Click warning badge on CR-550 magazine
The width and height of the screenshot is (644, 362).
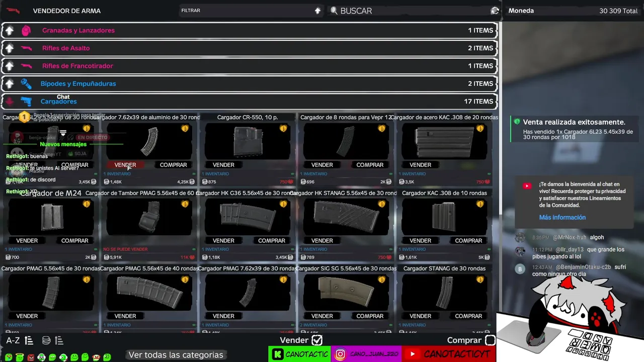point(283,129)
